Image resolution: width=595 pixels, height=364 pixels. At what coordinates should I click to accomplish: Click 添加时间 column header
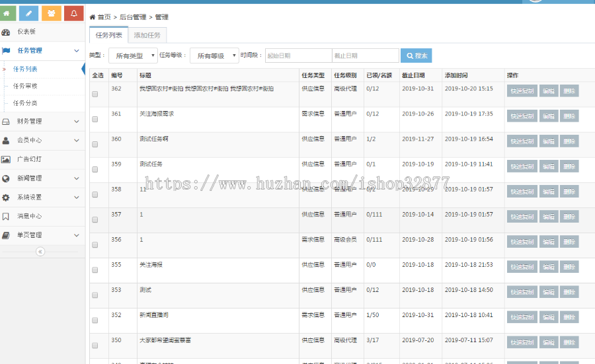point(456,75)
